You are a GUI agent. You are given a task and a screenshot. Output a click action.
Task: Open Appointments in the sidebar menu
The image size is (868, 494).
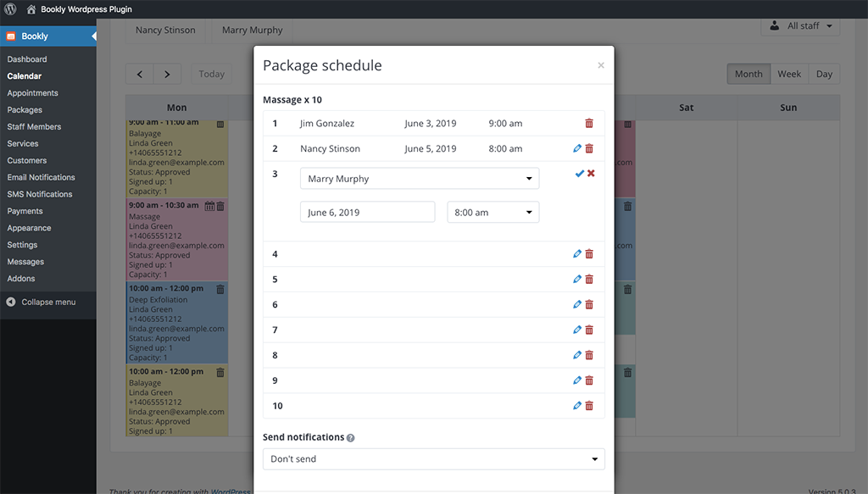[32, 93]
